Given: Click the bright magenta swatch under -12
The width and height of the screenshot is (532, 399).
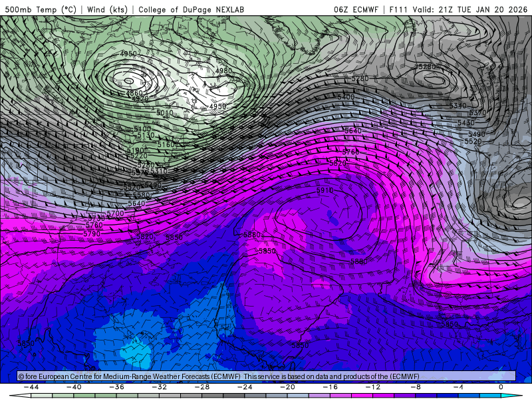Looking at the screenshot, I should pos(362,396).
